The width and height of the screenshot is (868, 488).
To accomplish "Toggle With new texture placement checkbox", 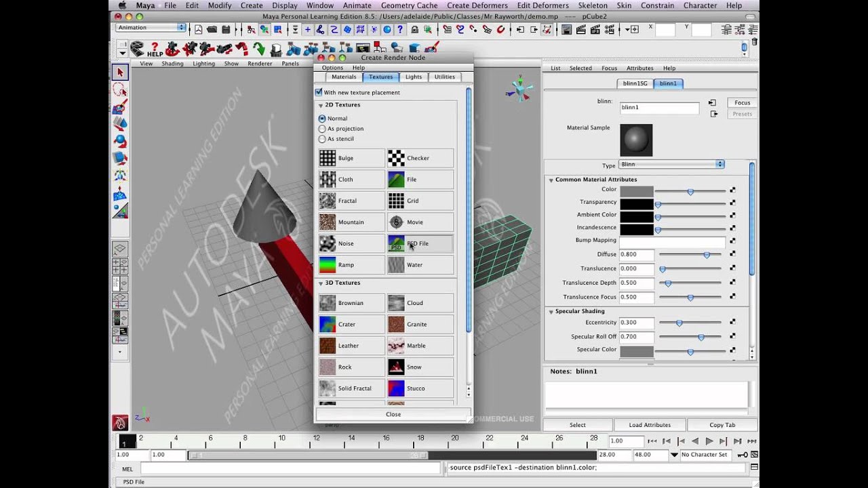I will click(x=319, y=92).
